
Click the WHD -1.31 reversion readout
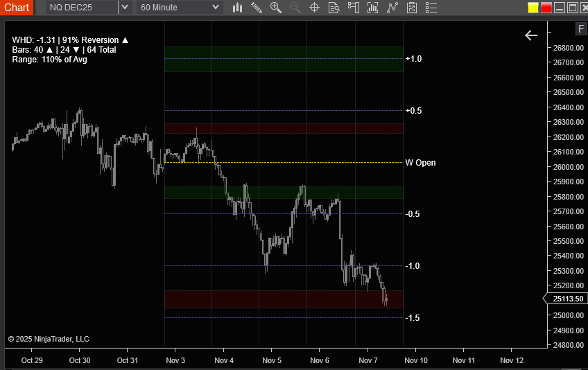click(70, 40)
